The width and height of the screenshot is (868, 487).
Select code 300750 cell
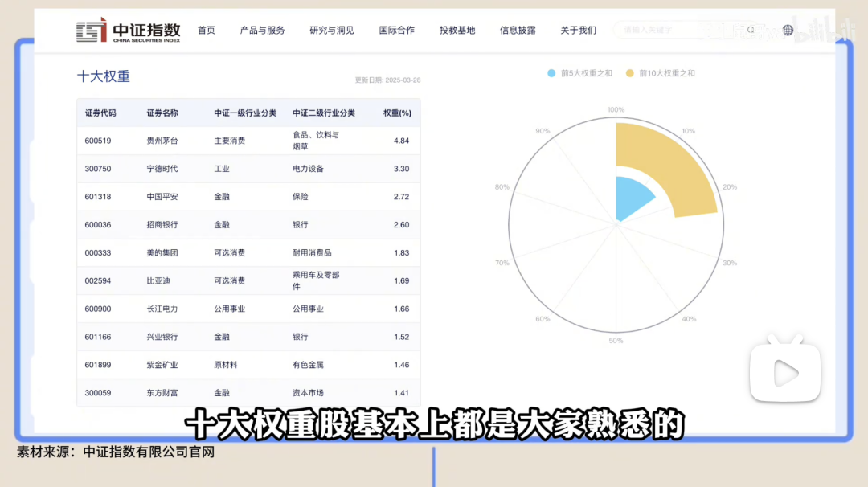click(x=98, y=169)
